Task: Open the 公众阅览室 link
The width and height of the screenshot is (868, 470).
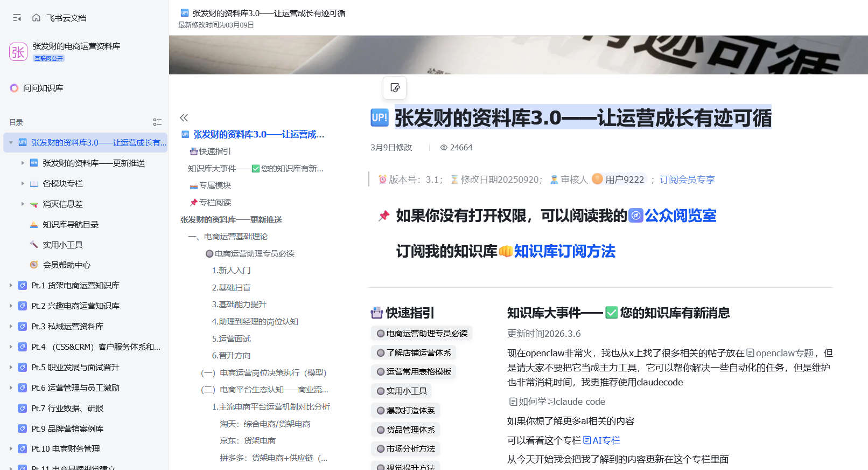Action: coord(681,216)
